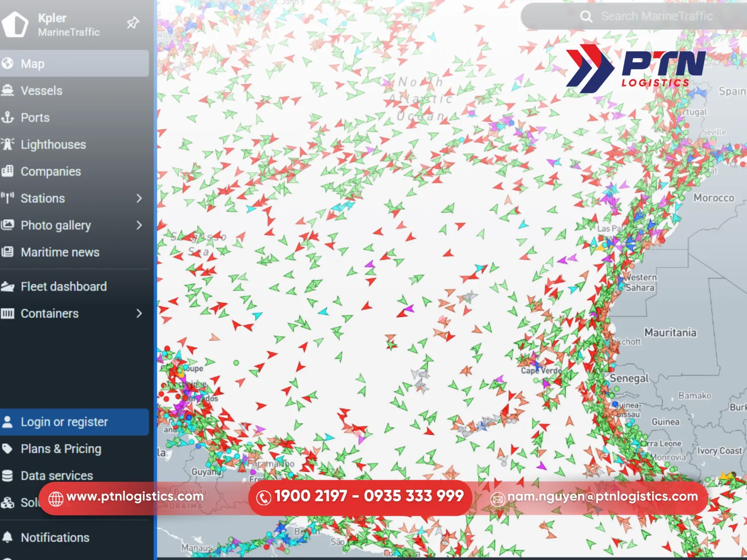Open Maritime news

coord(59,252)
